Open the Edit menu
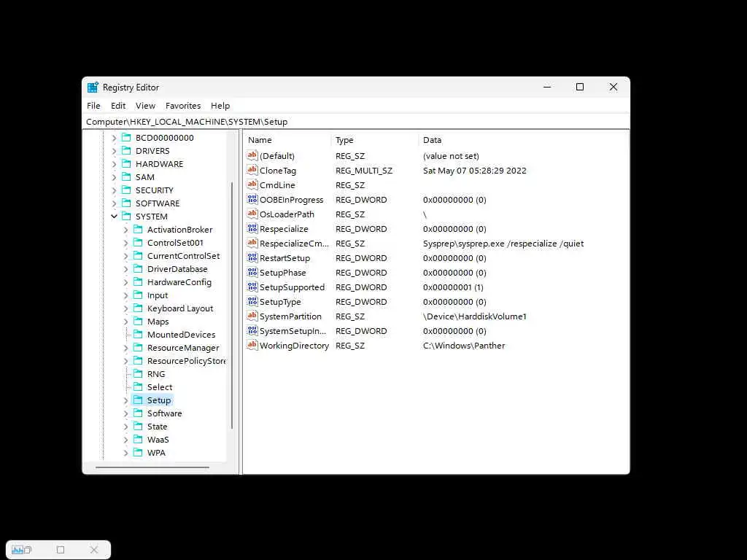Image resolution: width=747 pixels, height=560 pixels. tap(118, 106)
